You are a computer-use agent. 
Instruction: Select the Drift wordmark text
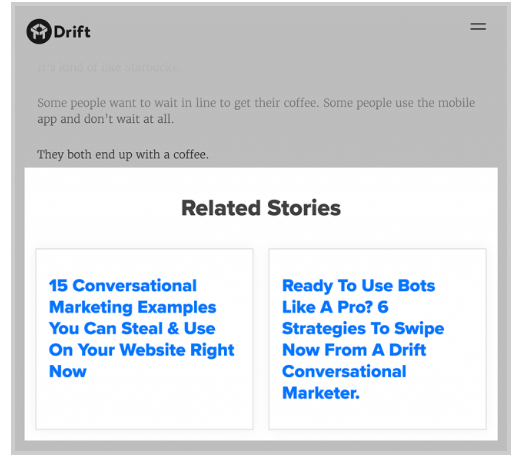click(72, 32)
